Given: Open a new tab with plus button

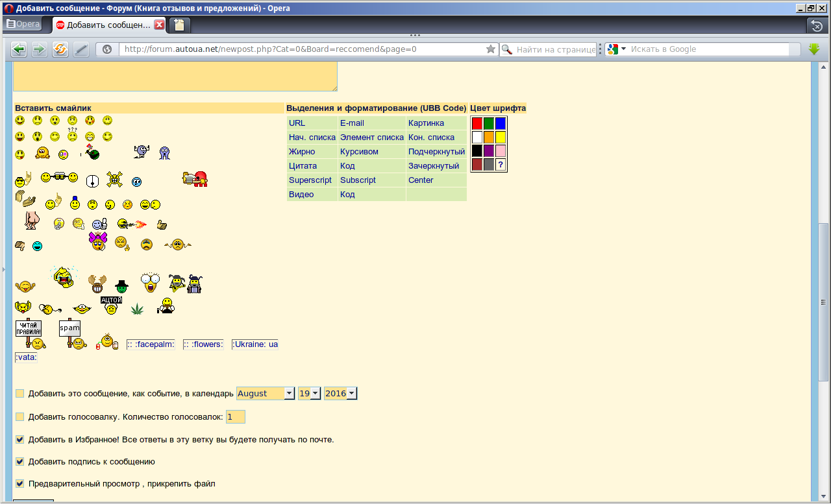Looking at the screenshot, I should [x=179, y=25].
